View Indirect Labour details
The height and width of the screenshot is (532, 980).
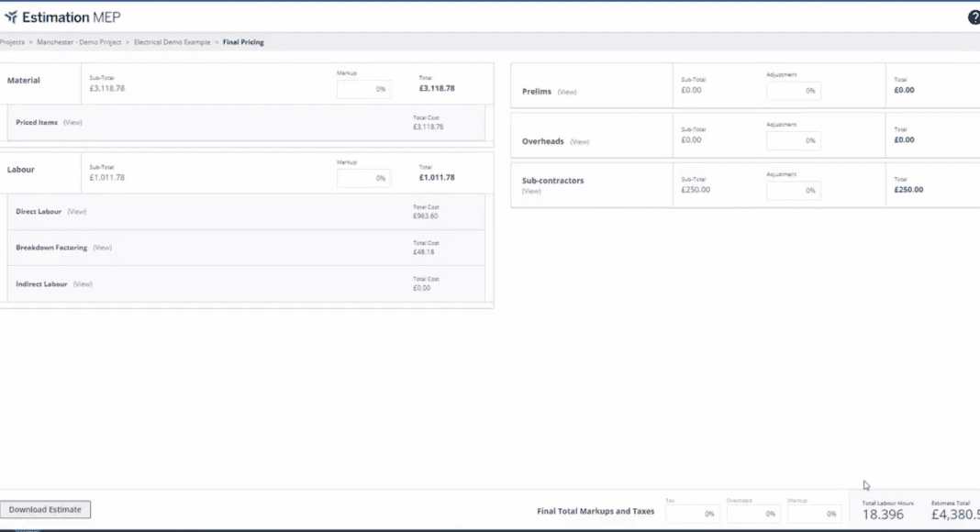point(83,284)
